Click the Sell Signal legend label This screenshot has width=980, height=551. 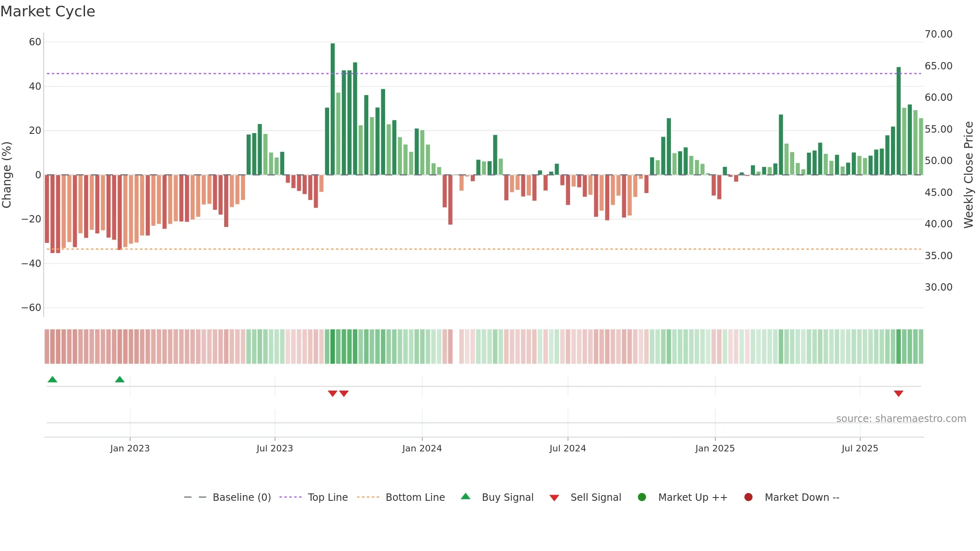click(596, 497)
